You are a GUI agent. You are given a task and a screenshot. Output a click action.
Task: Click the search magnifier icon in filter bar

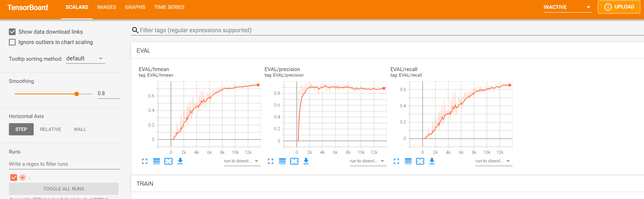pyautogui.click(x=135, y=30)
